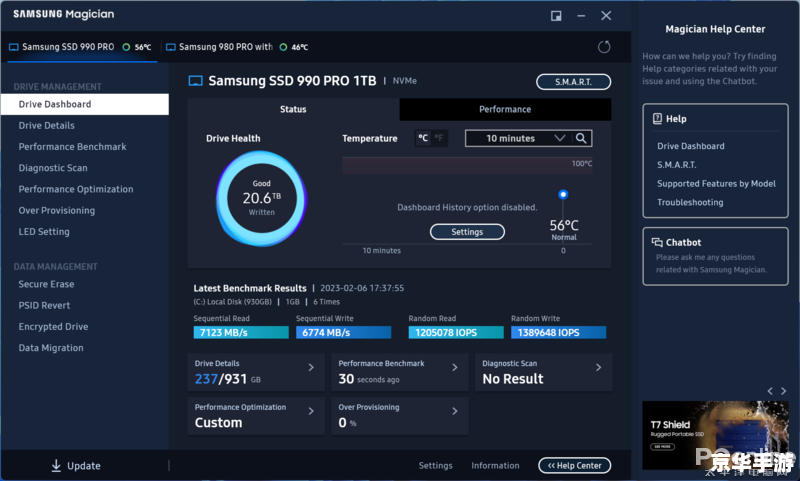Click the Update button
800x481 pixels.
point(76,465)
